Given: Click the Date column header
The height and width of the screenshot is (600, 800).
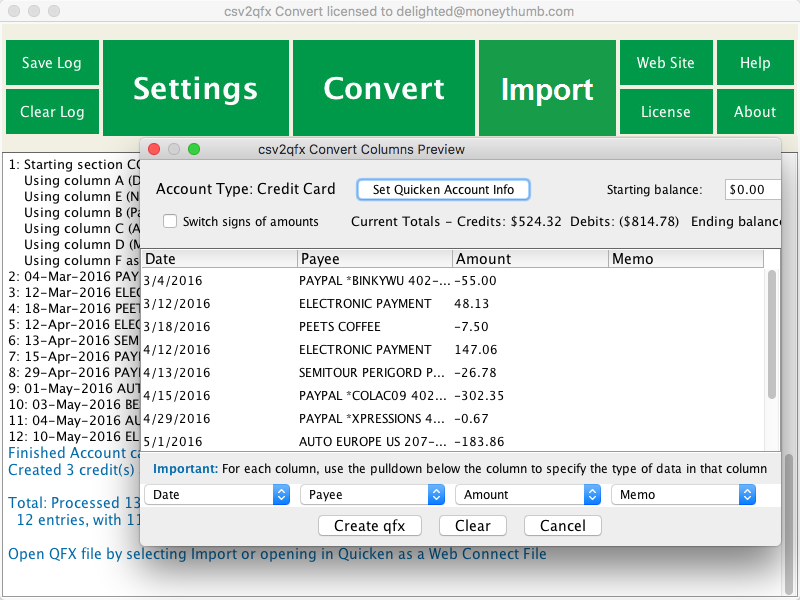Looking at the screenshot, I should 220,259.
